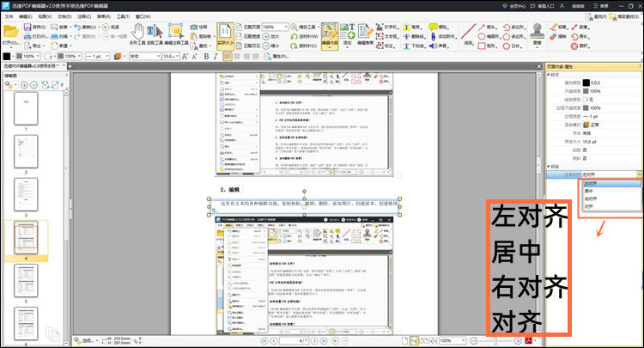Select the Add Attachment paperclip tool
The image size is (644, 348).
433,37
